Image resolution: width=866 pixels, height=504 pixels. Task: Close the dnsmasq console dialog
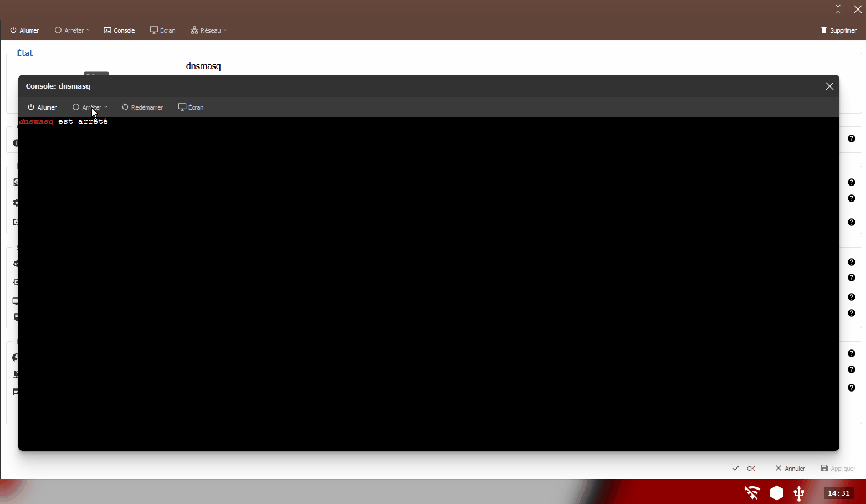click(829, 86)
